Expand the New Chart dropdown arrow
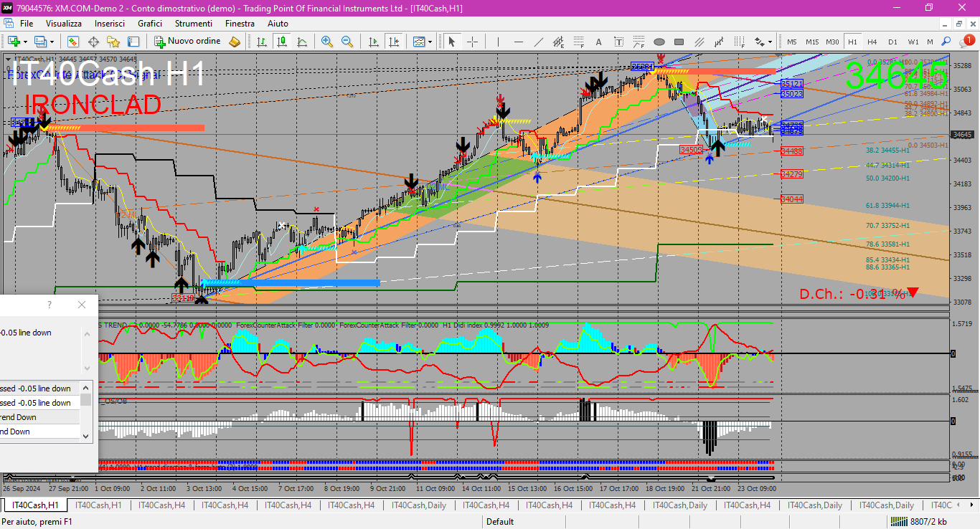Viewport: 980px width, 529px height. pyautogui.click(x=26, y=42)
